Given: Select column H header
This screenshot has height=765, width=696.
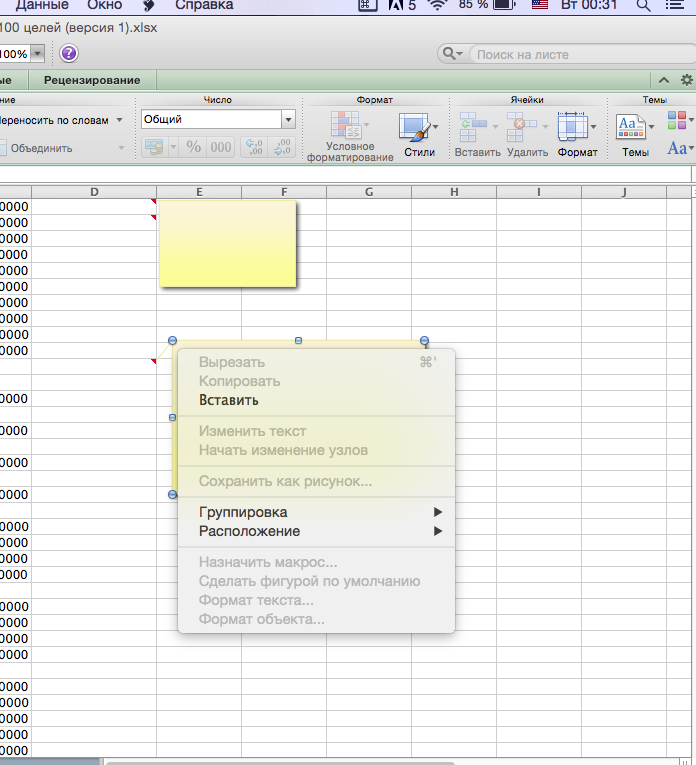Looking at the screenshot, I should pyautogui.click(x=454, y=192).
